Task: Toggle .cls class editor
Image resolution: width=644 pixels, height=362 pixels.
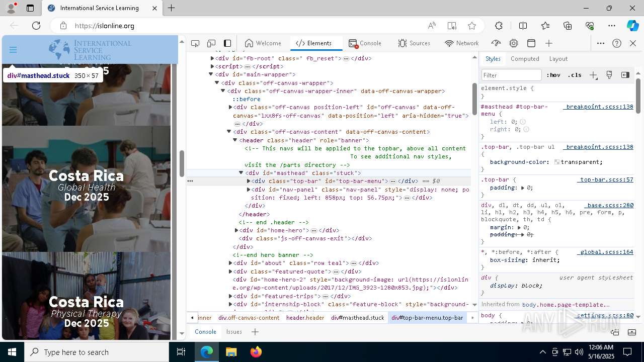Action: pyautogui.click(x=575, y=75)
